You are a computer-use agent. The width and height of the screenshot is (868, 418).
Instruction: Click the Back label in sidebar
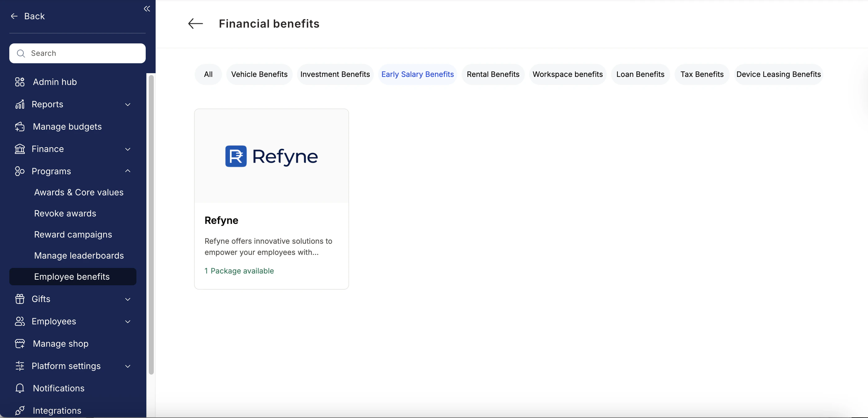[34, 16]
